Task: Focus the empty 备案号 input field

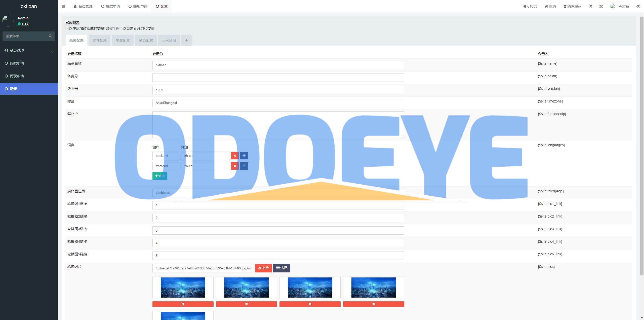Action: click(x=278, y=78)
